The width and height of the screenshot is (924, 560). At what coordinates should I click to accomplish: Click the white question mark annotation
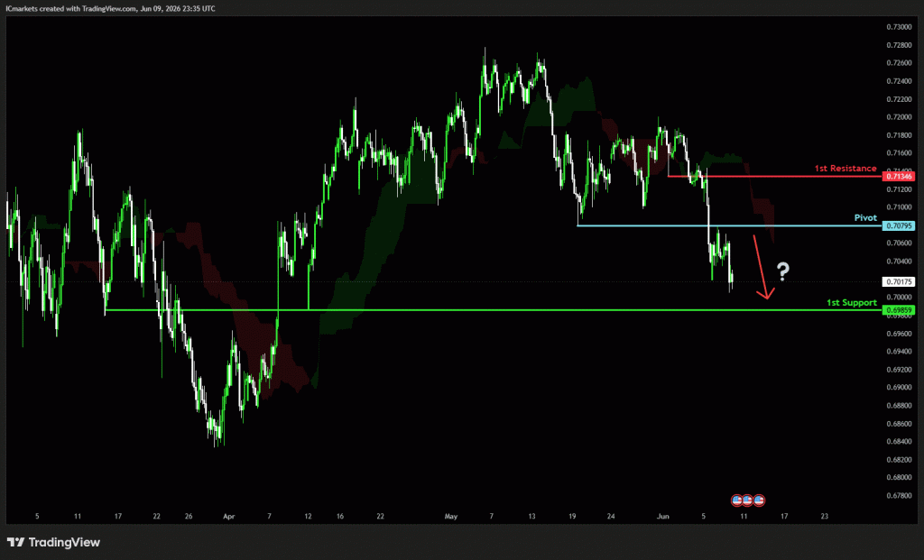click(x=782, y=271)
